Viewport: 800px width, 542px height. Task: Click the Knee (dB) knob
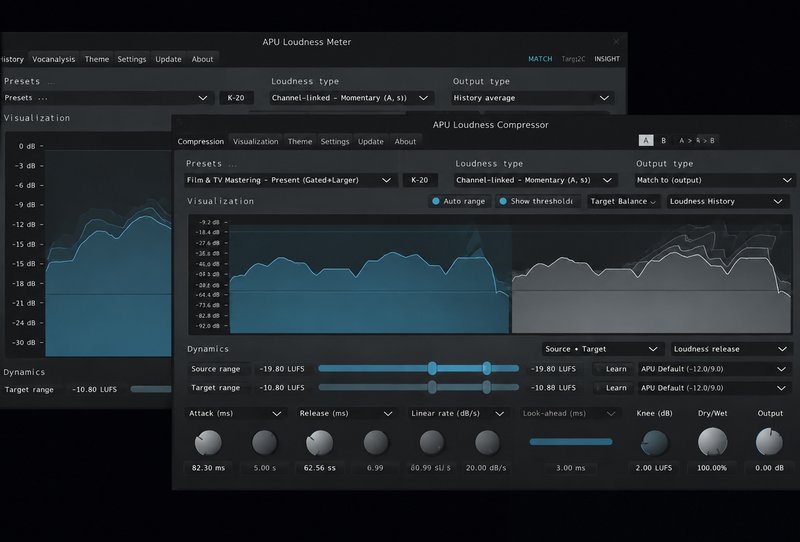pyautogui.click(x=654, y=442)
